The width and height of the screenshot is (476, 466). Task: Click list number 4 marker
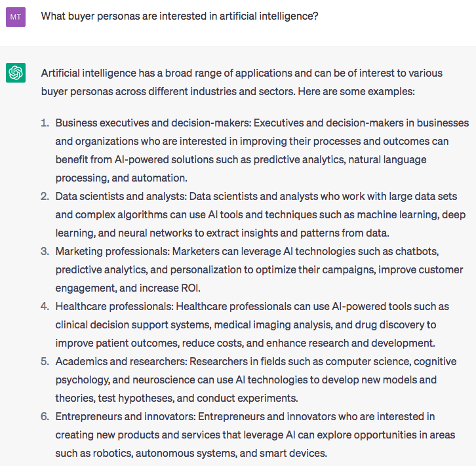point(45,307)
